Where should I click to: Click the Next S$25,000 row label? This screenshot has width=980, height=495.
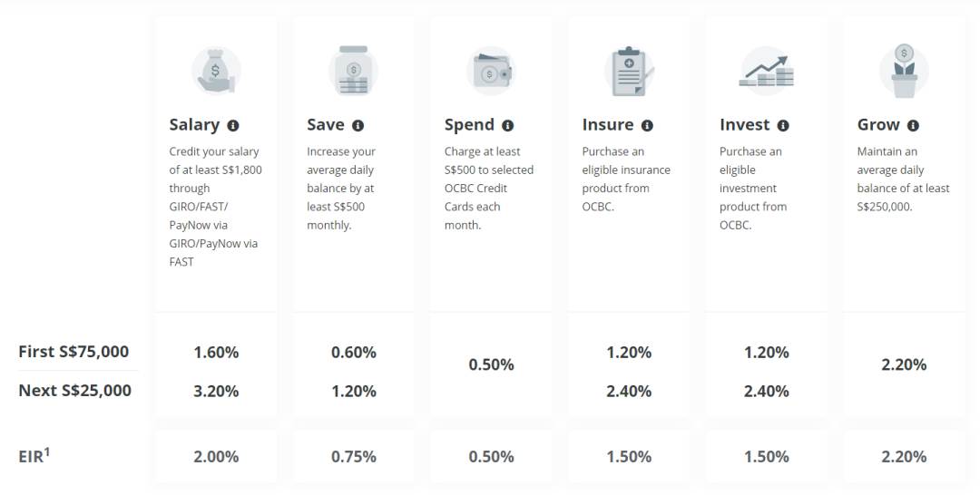[75, 391]
